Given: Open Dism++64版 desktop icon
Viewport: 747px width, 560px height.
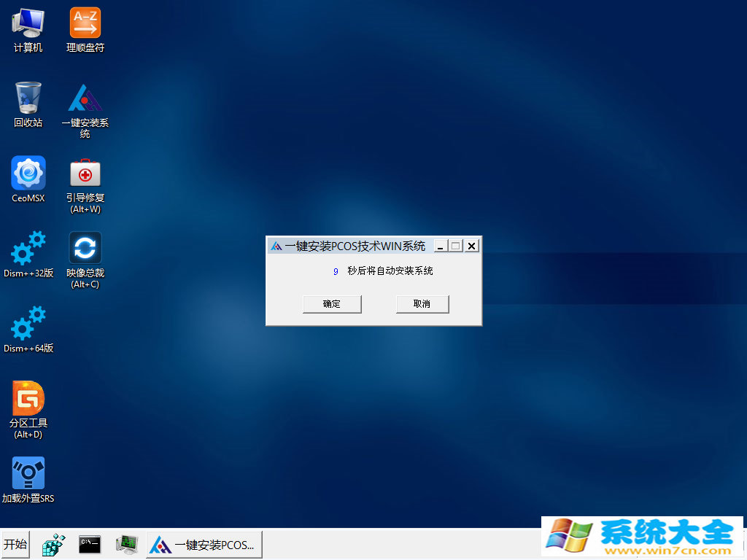Looking at the screenshot, I should click(x=28, y=324).
